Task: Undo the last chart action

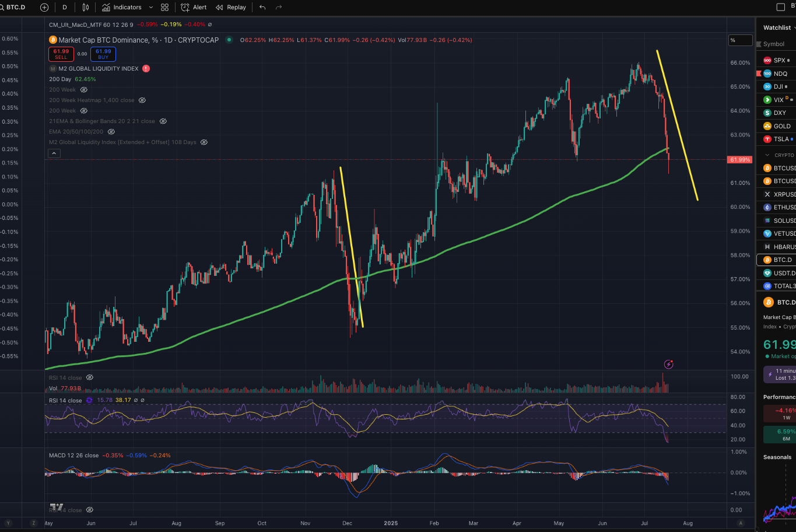Action: [262, 7]
